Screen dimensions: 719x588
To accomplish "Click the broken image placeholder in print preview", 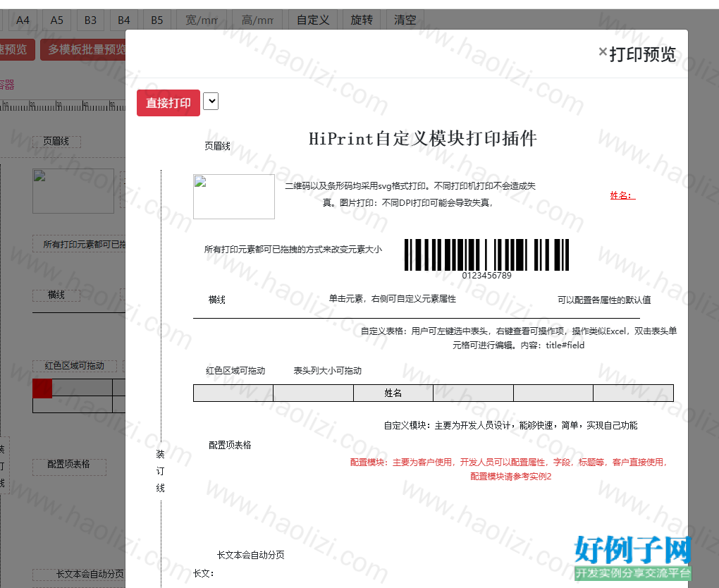I will [x=234, y=196].
